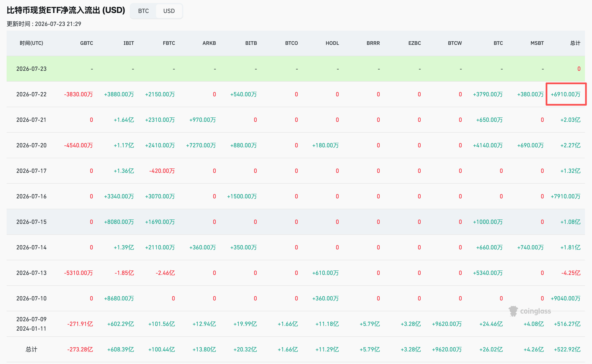The width and height of the screenshot is (592, 364).
Task: Click the MSBT column header
Action: click(x=537, y=43)
